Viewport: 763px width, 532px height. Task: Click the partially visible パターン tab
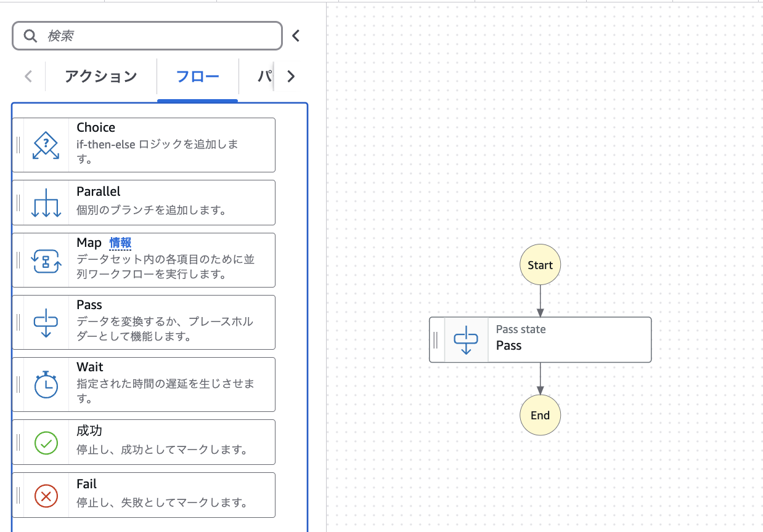[265, 75]
